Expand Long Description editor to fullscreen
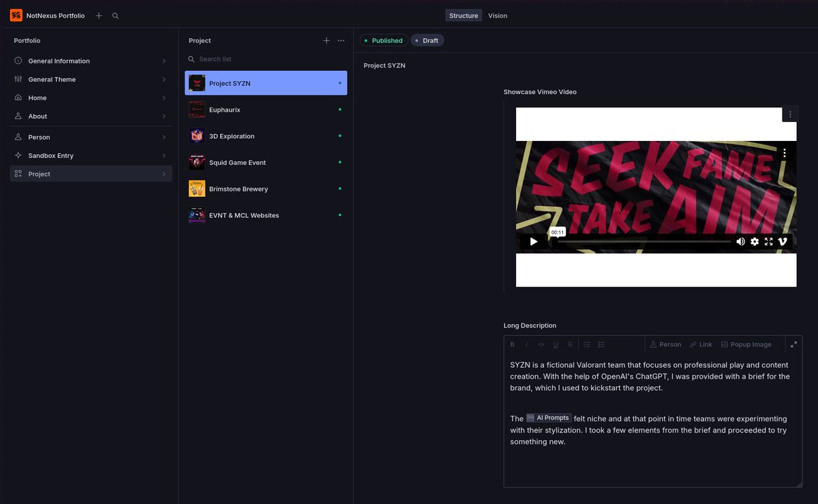Screen dimensions: 818x504 (793, 345)
